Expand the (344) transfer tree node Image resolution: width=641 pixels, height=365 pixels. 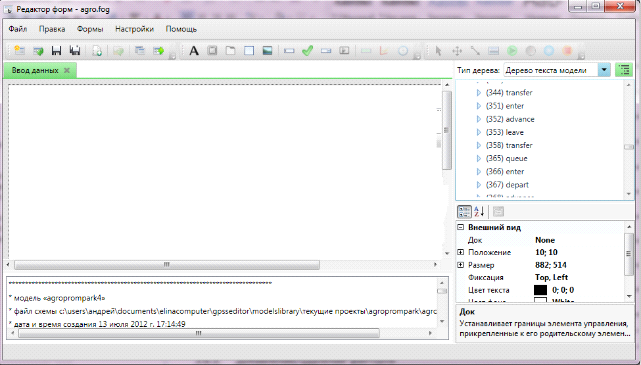tap(479, 93)
